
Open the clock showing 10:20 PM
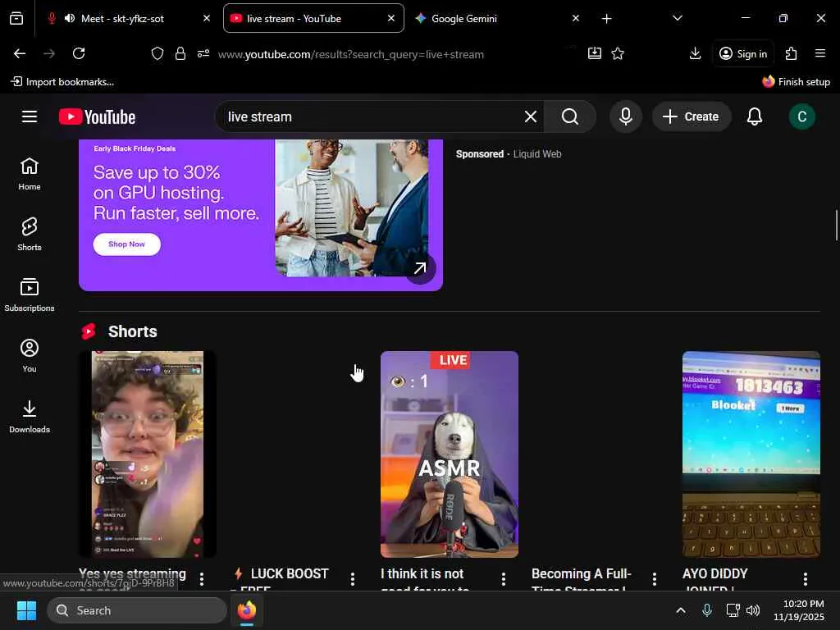(799, 610)
